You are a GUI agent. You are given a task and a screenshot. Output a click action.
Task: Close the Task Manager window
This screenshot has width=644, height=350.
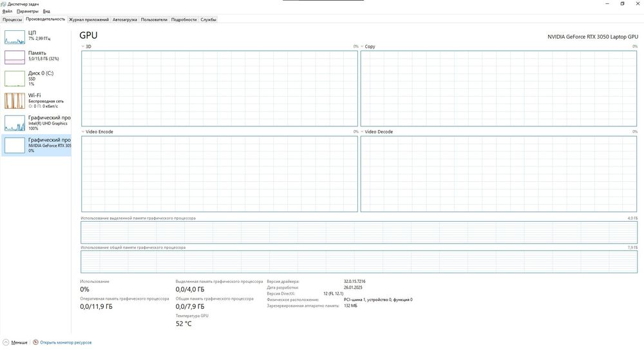(x=637, y=4)
